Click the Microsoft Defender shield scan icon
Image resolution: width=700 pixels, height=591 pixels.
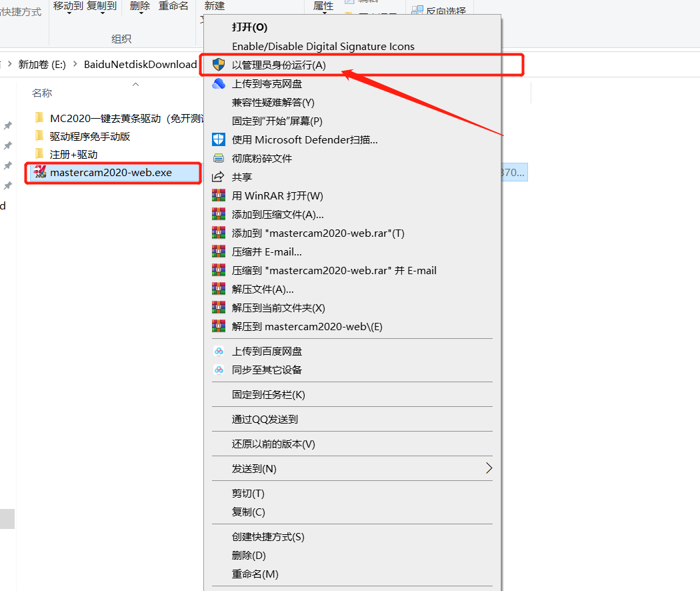(x=219, y=139)
